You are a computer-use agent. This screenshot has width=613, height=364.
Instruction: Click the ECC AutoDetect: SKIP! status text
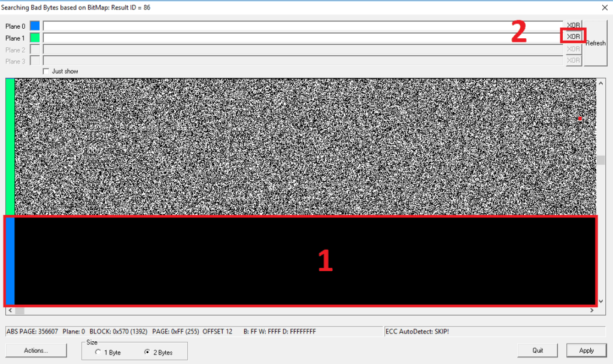pyautogui.click(x=417, y=332)
